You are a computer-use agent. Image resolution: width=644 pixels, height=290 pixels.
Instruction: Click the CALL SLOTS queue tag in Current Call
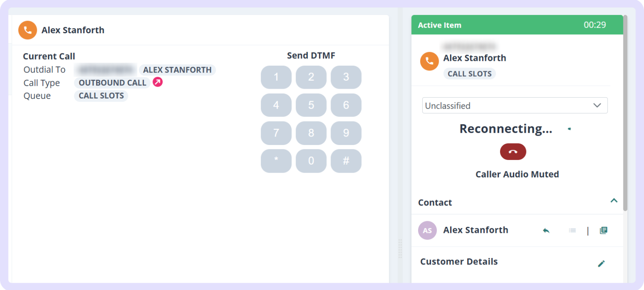click(101, 96)
